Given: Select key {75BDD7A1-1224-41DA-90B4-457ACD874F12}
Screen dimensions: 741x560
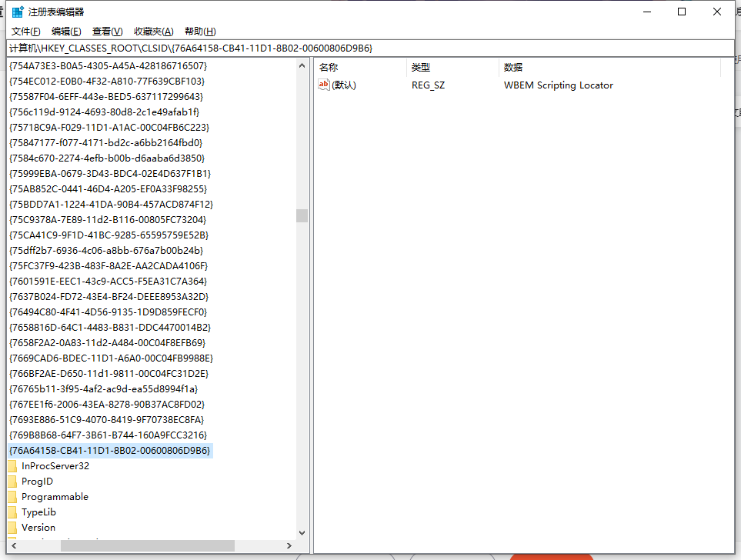Looking at the screenshot, I should click(x=111, y=204).
